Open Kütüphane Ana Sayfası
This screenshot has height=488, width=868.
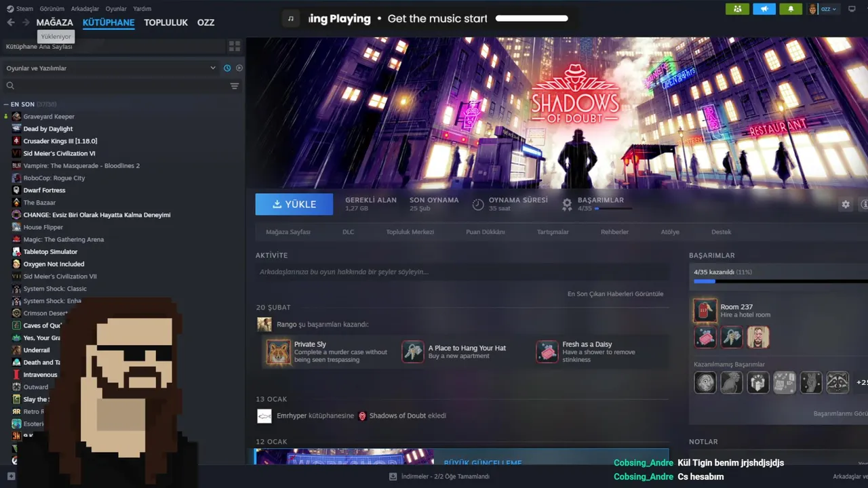(x=39, y=47)
